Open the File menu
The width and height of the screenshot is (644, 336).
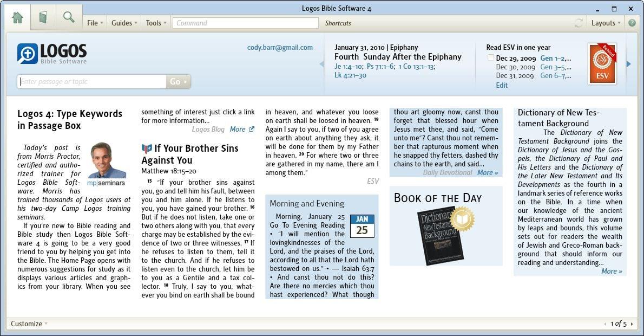point(95,23)
